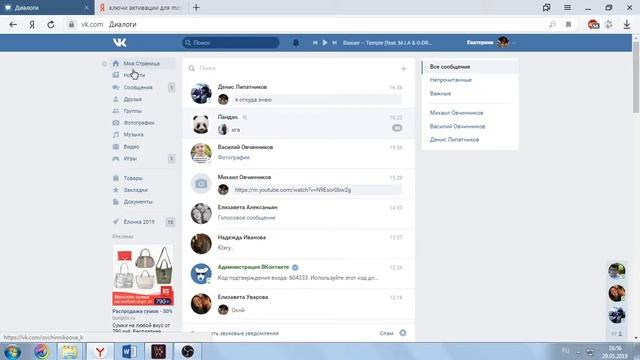This screenshot has height=360, width=640.
Task: Open the dialogs settings gear icon
Action: coord(403,333)
